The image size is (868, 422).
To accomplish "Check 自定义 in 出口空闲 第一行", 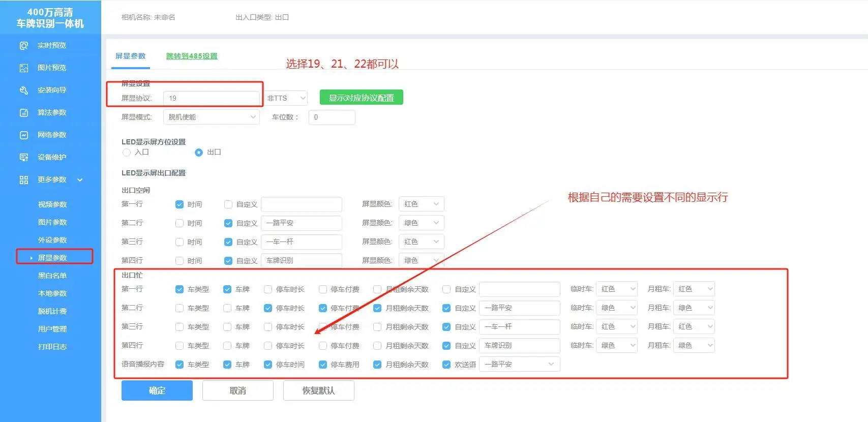I will [x=228, y=204].
